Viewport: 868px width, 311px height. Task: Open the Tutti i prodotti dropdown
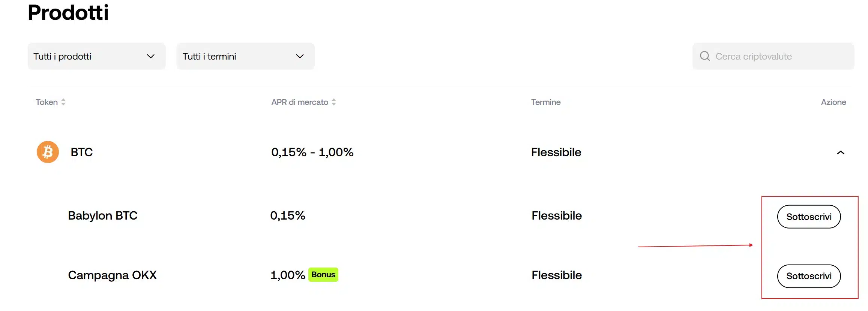(x=96, y=56)
